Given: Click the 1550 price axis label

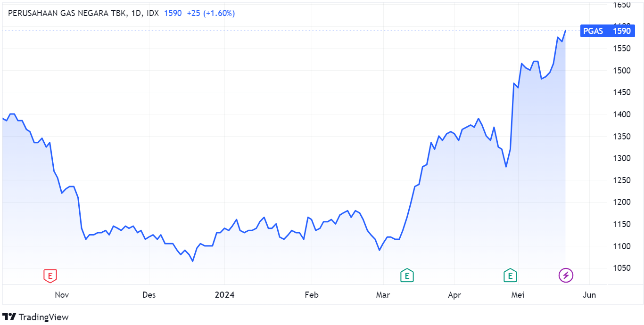Looking at the screenshot, I should [x=621, y=49].
